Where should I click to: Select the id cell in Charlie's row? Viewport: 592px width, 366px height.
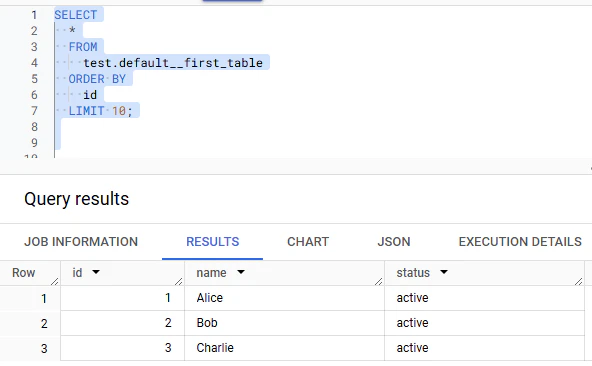click(x=122, y=348)
